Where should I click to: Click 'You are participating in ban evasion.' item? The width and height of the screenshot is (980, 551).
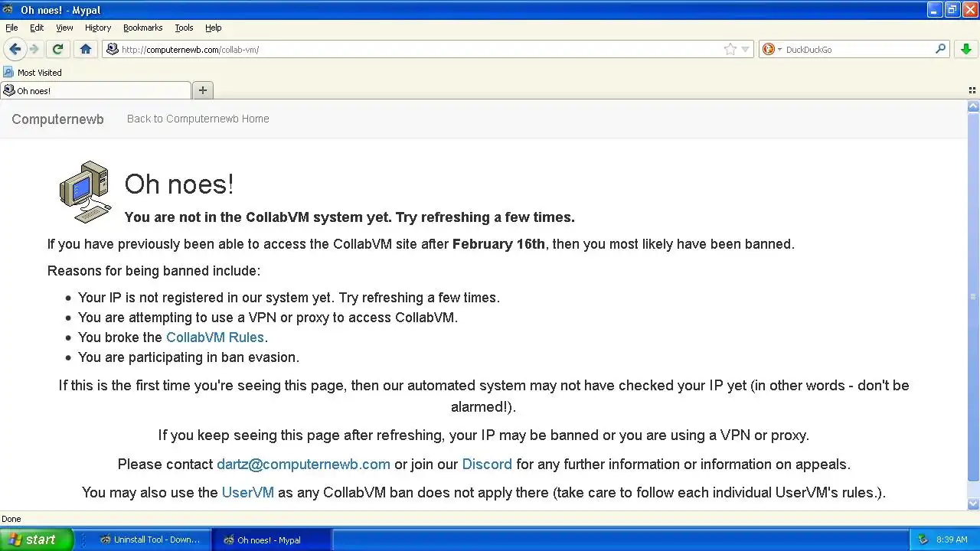point(188,357)
